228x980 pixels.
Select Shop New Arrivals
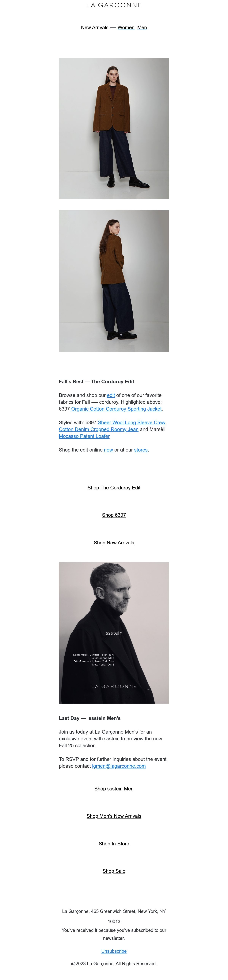point(114,543)
